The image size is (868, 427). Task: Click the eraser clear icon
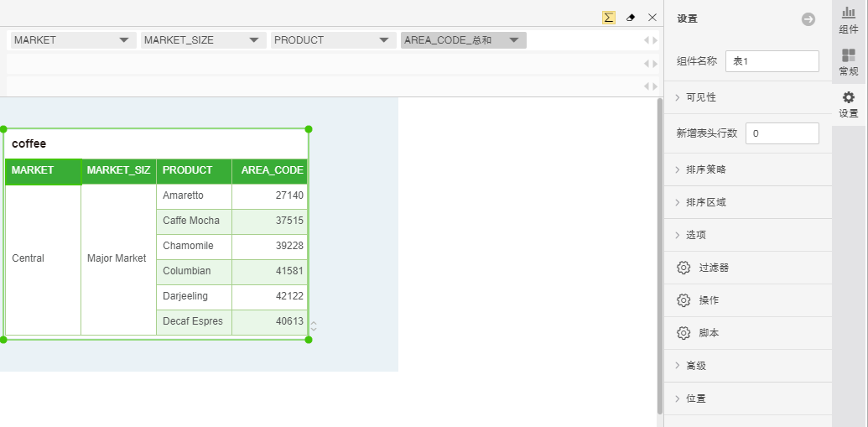pos(631,17)
